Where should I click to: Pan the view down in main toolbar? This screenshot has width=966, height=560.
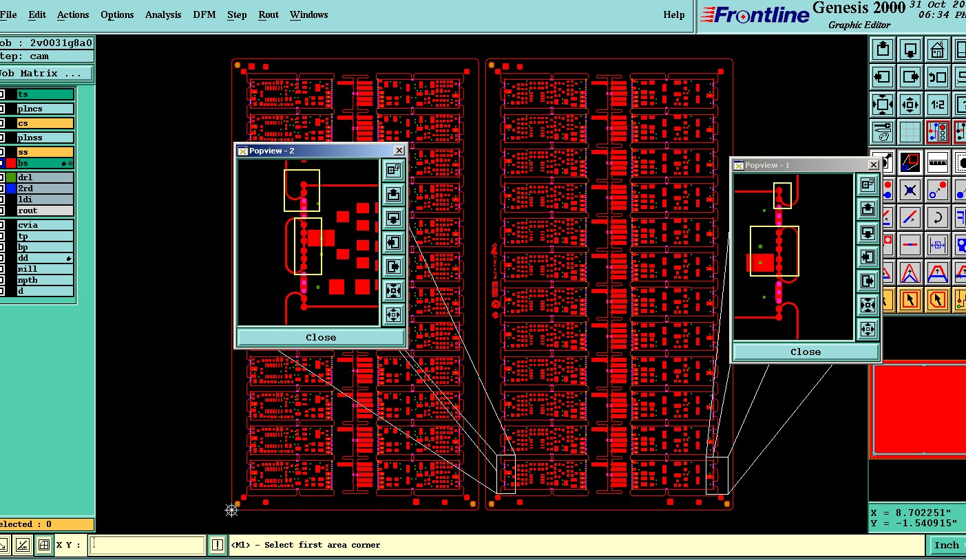pyautogui.click(x=910, y=50)
